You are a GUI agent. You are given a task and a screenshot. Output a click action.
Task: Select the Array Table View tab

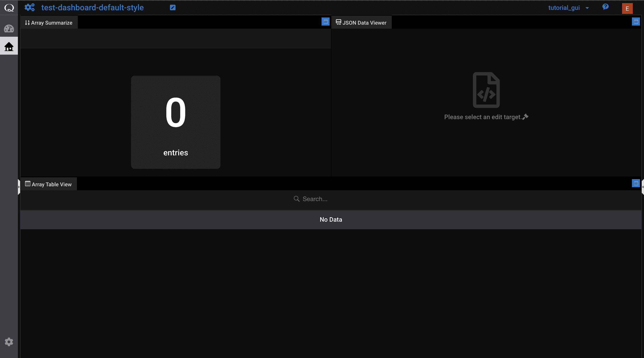point(49,184)
